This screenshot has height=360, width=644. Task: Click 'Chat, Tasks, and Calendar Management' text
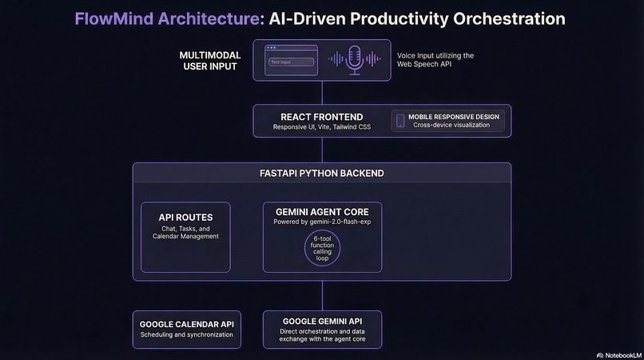(x=185, y=233)
